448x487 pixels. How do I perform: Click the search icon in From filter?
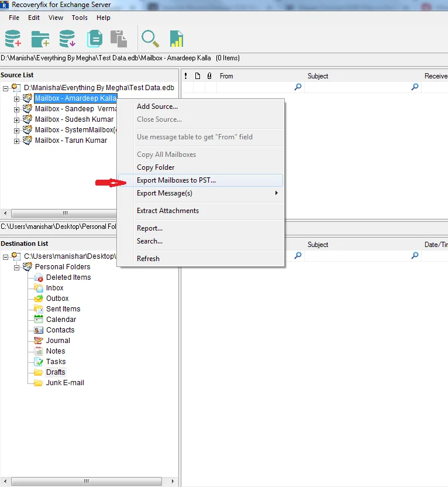pyautogui.click(x=298, y=87)
